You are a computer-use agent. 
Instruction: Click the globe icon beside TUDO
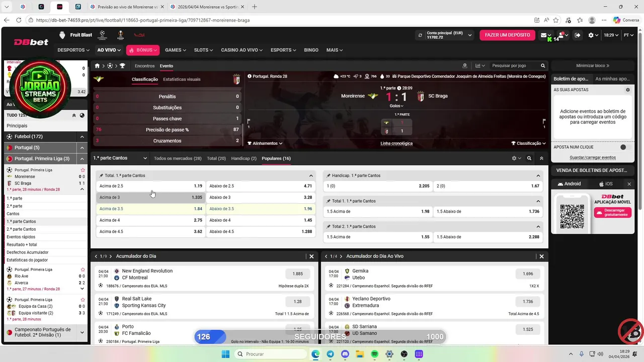pyautogui.click(x=82, y=115)
